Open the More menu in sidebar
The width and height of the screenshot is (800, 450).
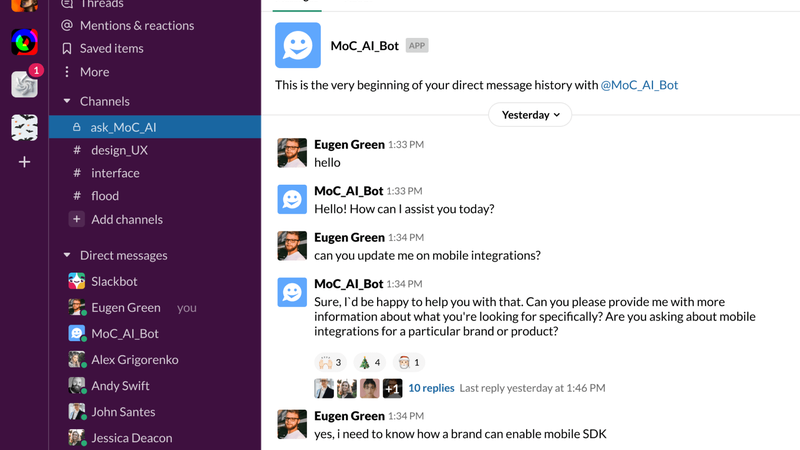[94, 72]
